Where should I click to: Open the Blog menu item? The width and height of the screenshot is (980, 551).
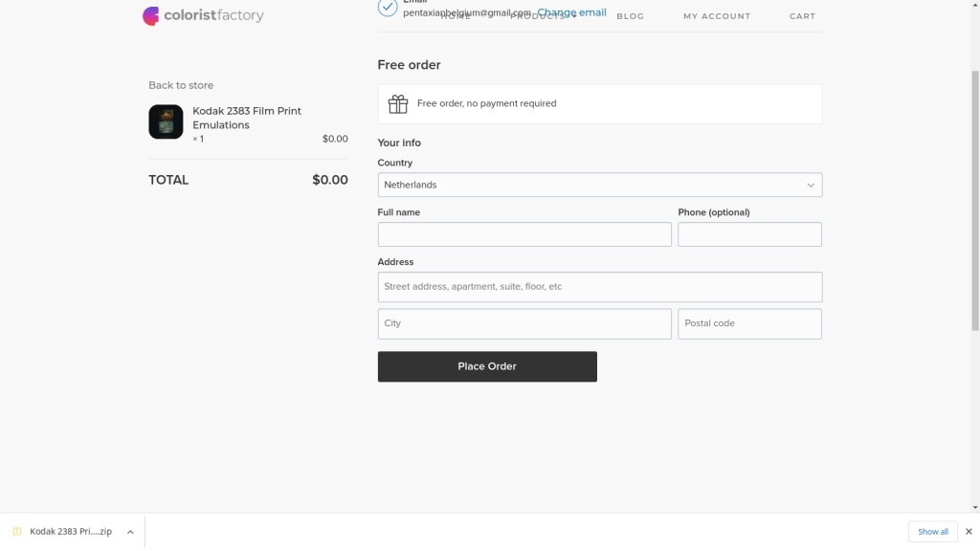(630, 16)
